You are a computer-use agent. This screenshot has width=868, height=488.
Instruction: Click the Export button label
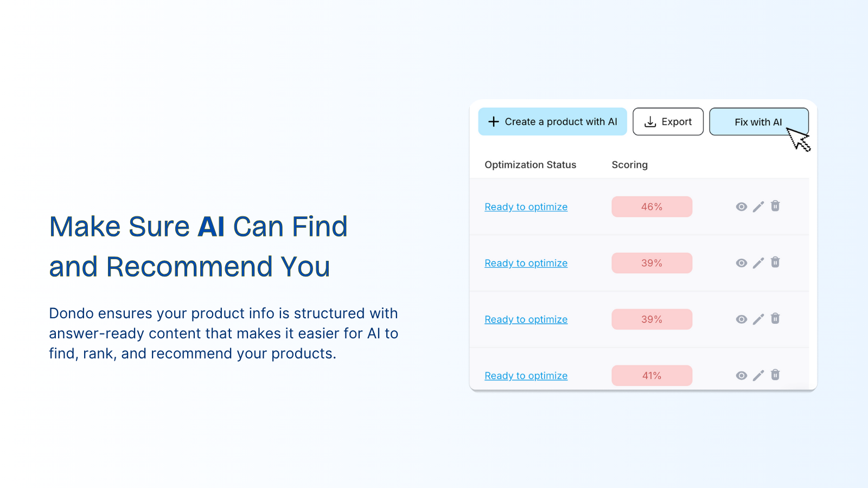point(676,122)
